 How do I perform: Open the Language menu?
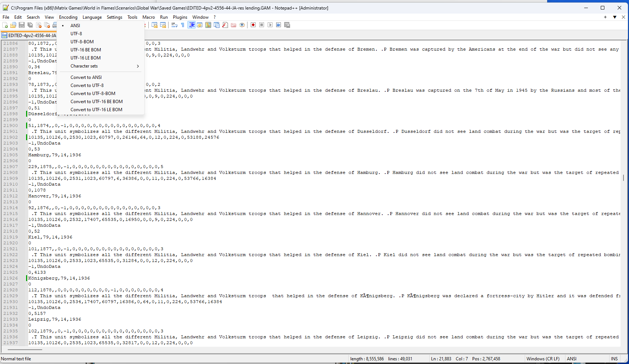tap(92, 17)
